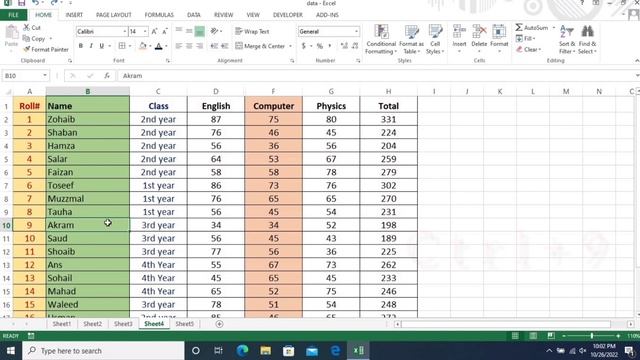Open Conditional Formatting menu
640x360 pixels.
(381, 39)
